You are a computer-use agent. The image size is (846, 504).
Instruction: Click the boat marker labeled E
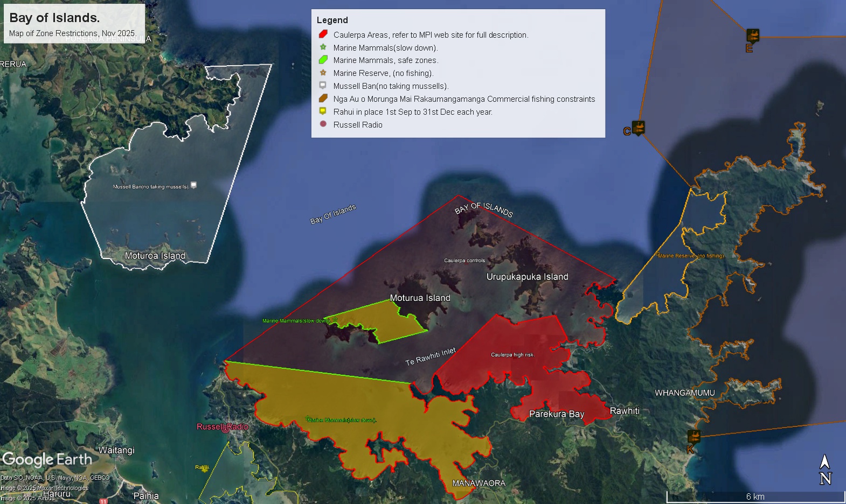(753, 36)
